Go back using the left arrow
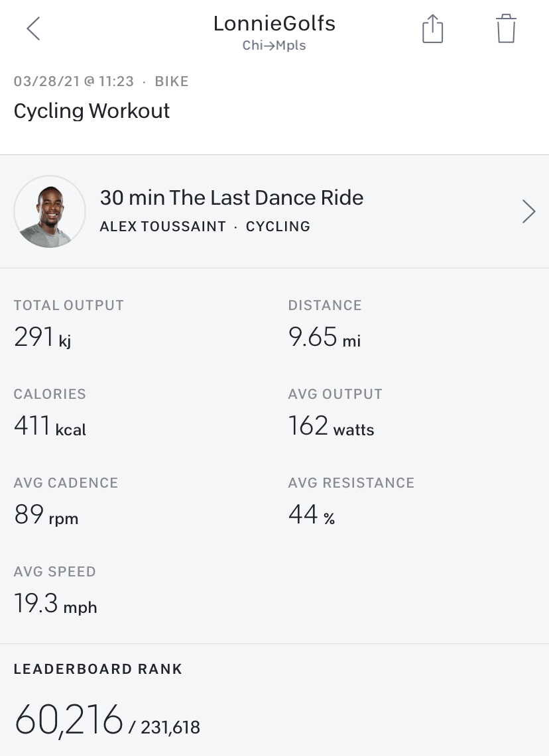 33,28
